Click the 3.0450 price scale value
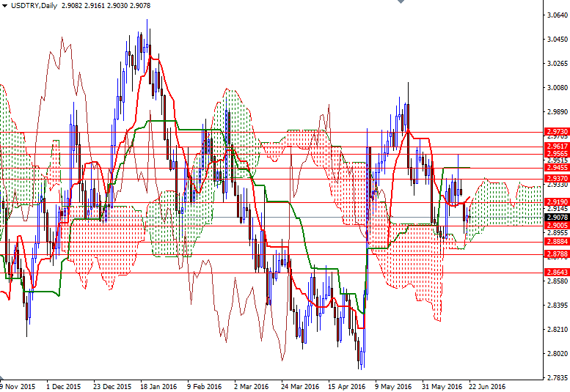Screen dimensions: 570x392 pyautogui.click(x=558, y=40)
